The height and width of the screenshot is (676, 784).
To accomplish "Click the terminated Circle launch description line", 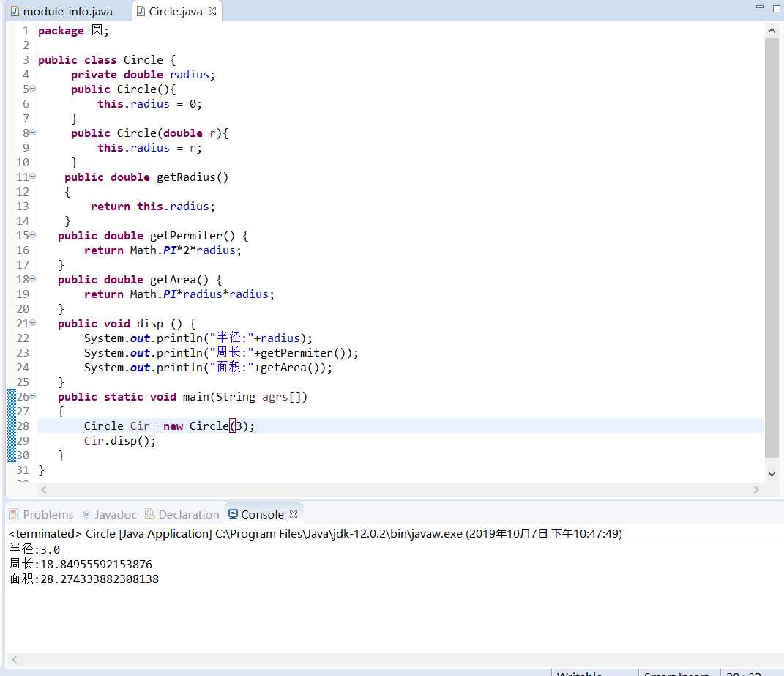I will [x=315, y=533].
